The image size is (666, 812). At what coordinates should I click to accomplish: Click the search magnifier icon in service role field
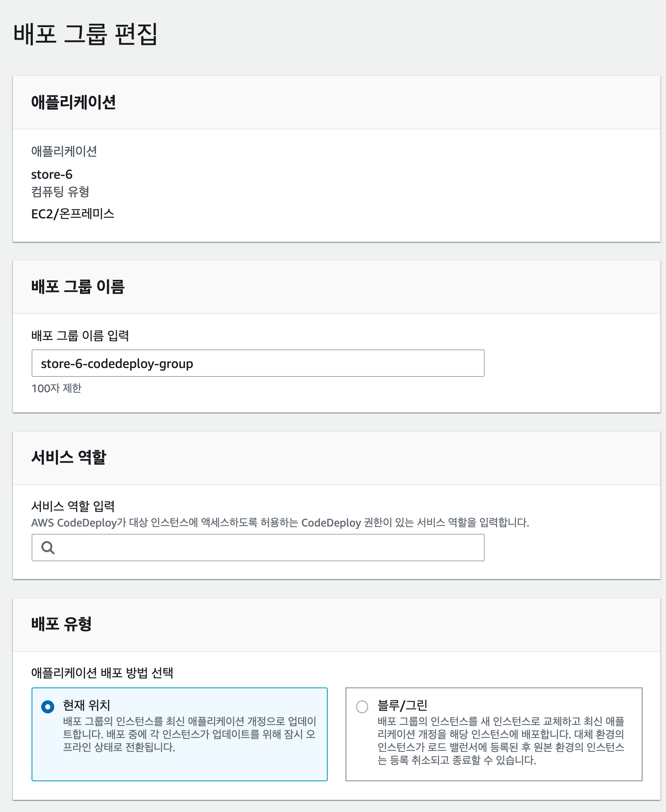48,548
